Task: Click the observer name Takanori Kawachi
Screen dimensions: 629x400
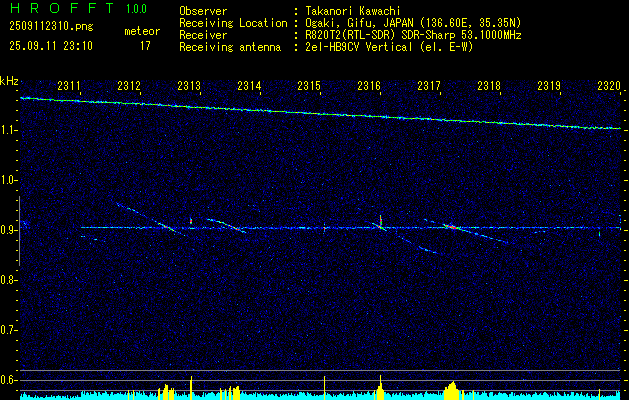Action: (353, 11)
